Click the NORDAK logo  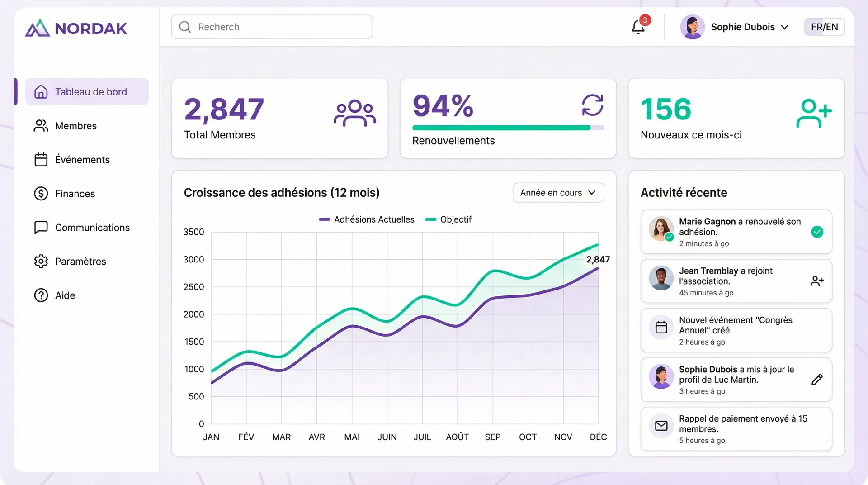coord(76,28)
